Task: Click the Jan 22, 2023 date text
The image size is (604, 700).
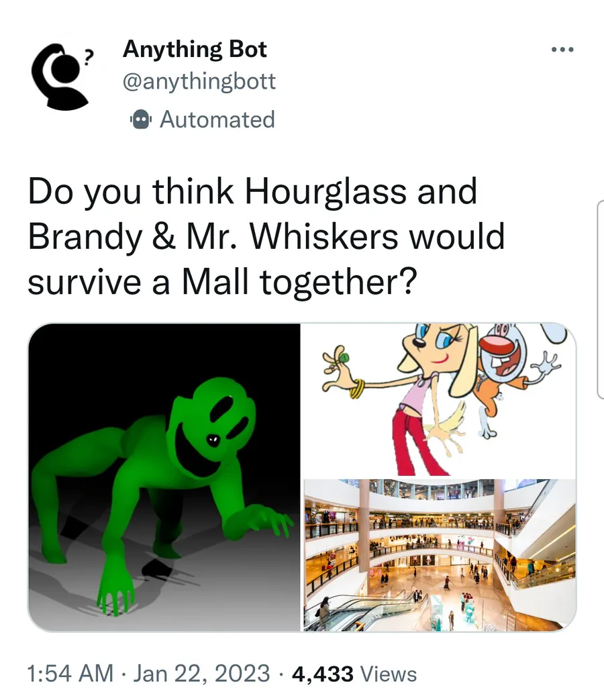Action: coord(201,673)
